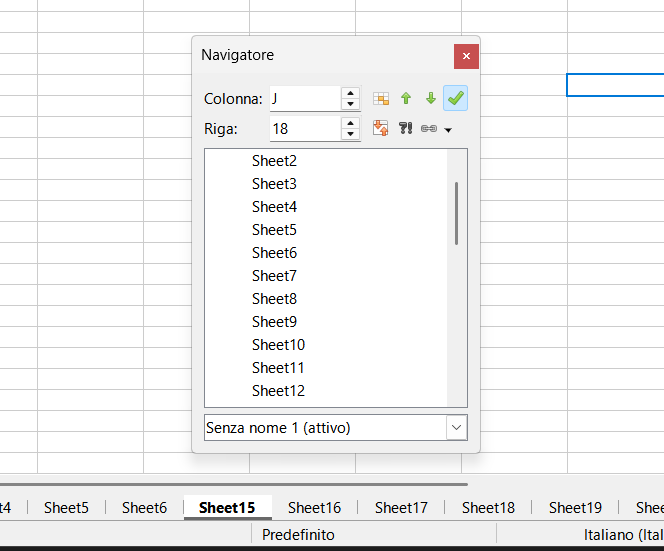Jump to end with green down arrow
The image size is (664, 551).
pyautogui.click(x=431, y=98)
